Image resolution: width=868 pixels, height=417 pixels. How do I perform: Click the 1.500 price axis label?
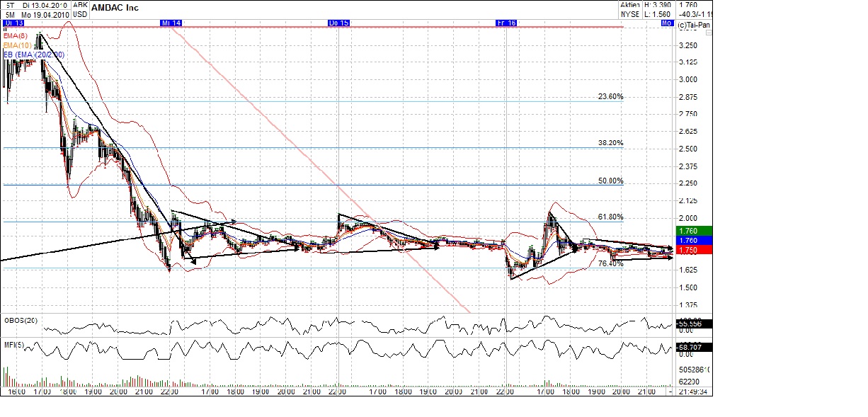click(689, 287)
